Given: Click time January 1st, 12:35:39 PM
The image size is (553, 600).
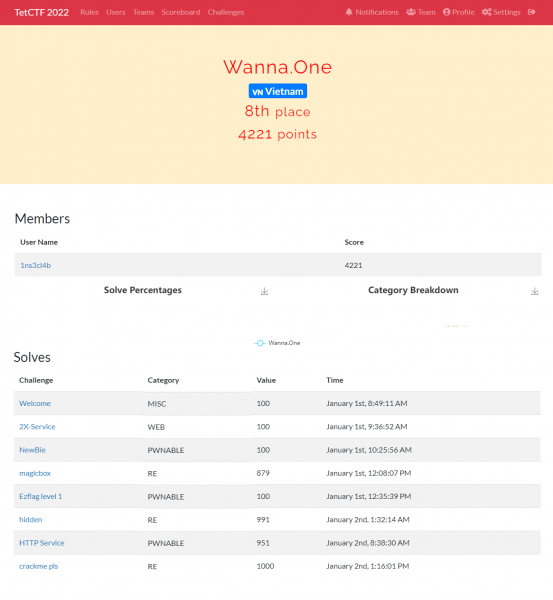Looking at the screenshot, I should click(369, 496).
